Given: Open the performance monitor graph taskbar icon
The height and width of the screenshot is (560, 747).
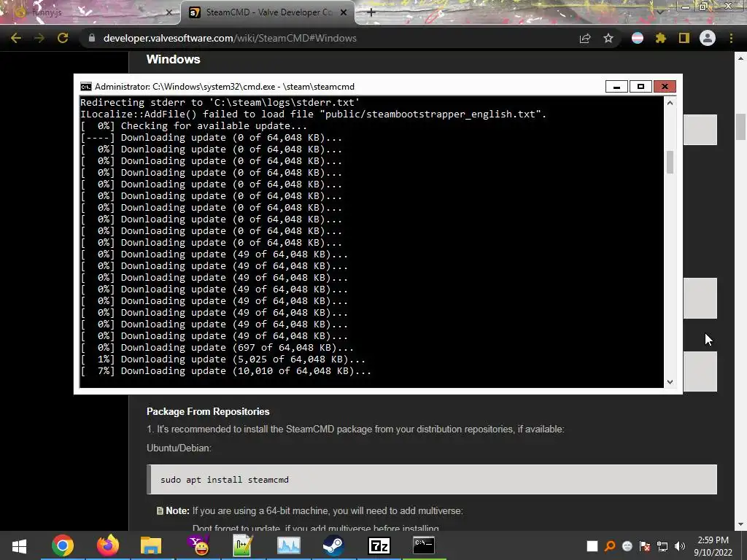Looking at the screenshot, I should 288,545.
